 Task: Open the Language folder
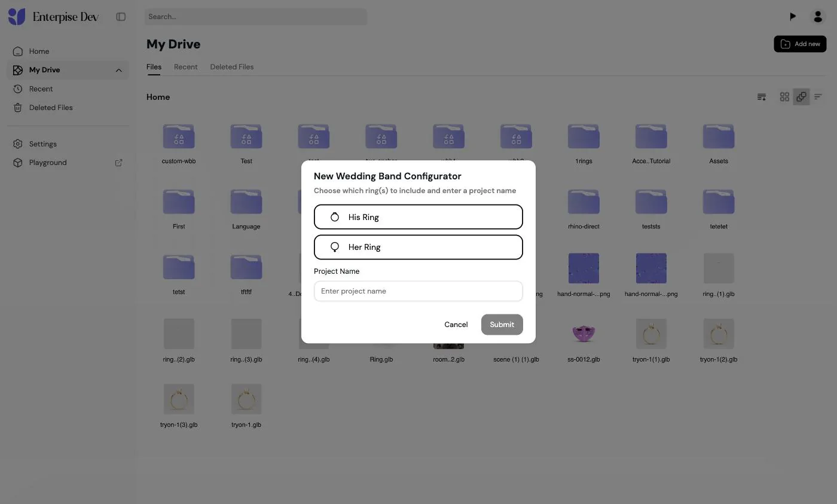pos(246,202)
